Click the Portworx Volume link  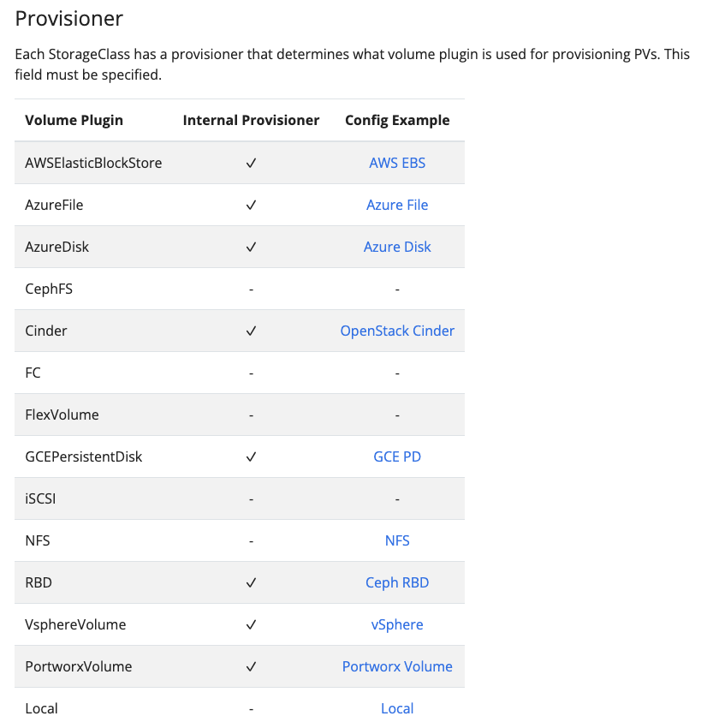[x=397, y=666]
